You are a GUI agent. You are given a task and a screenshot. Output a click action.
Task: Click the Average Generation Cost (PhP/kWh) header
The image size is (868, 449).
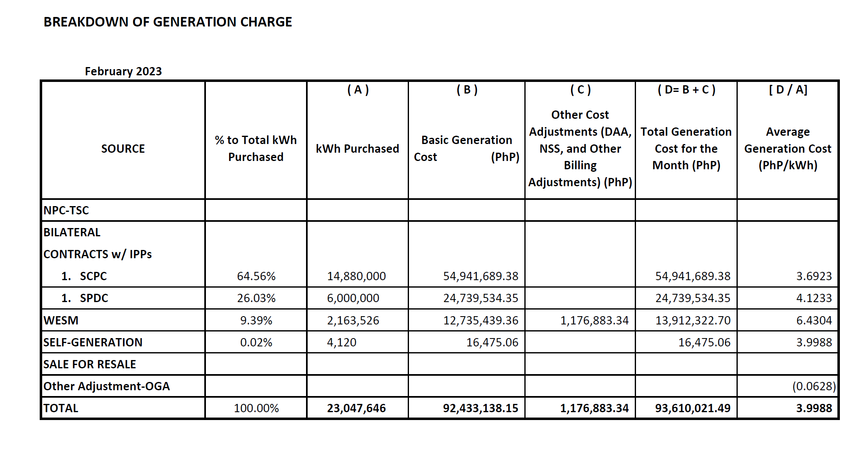[788, 149]
